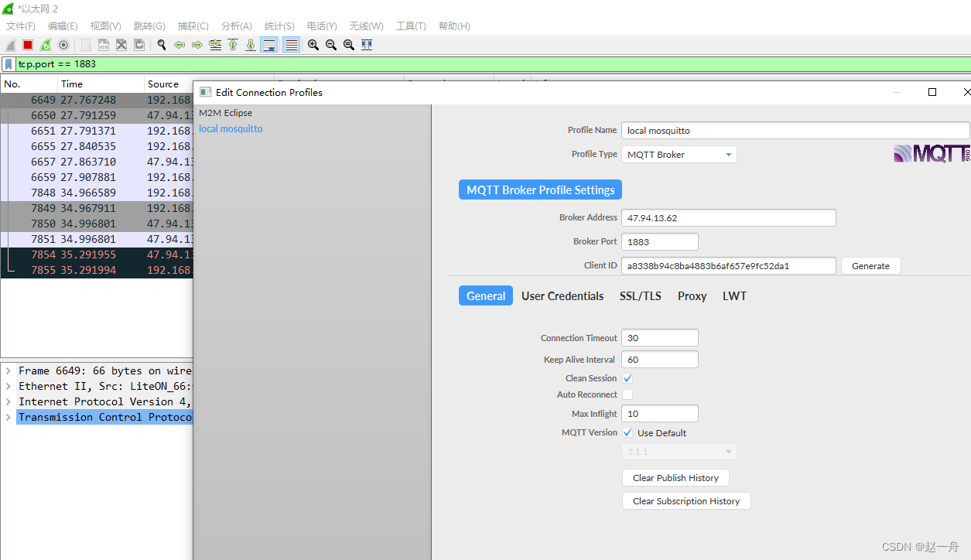Open the 统计(S) menu
971x560 pixels.
point(279,26)
